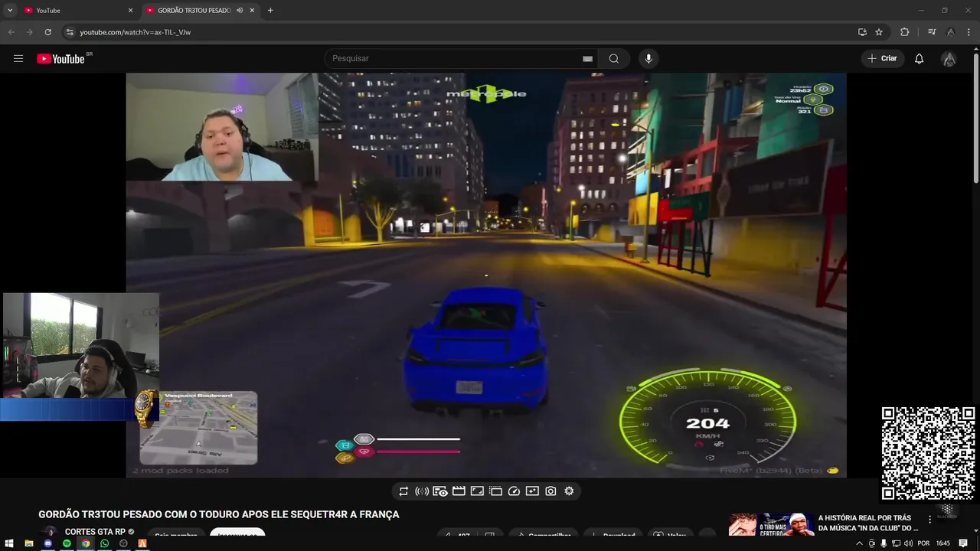Open WhatsApp from the taskbar

pos(105,543)
